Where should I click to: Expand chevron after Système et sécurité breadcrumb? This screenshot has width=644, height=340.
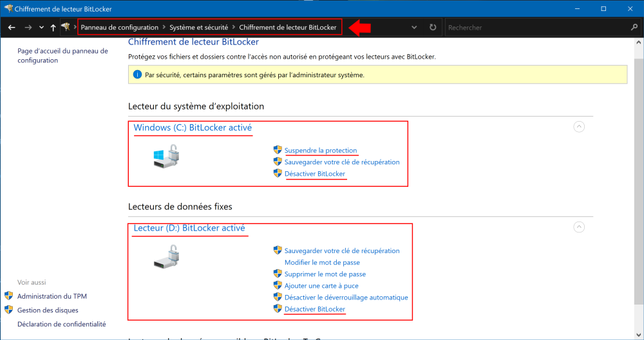[234, 27]
